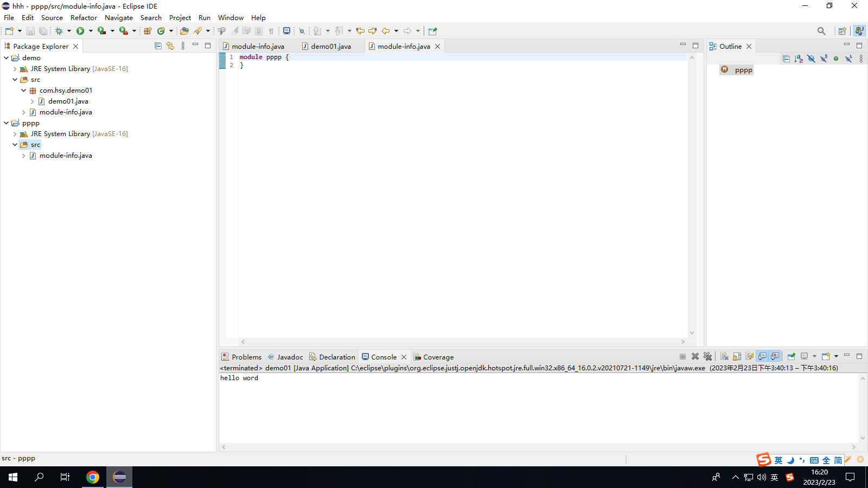Image resolution: width=868 pixels, height=488 pixels.
Task: Collapse the pppp project in Package Explorer
Action: point(6,123)
